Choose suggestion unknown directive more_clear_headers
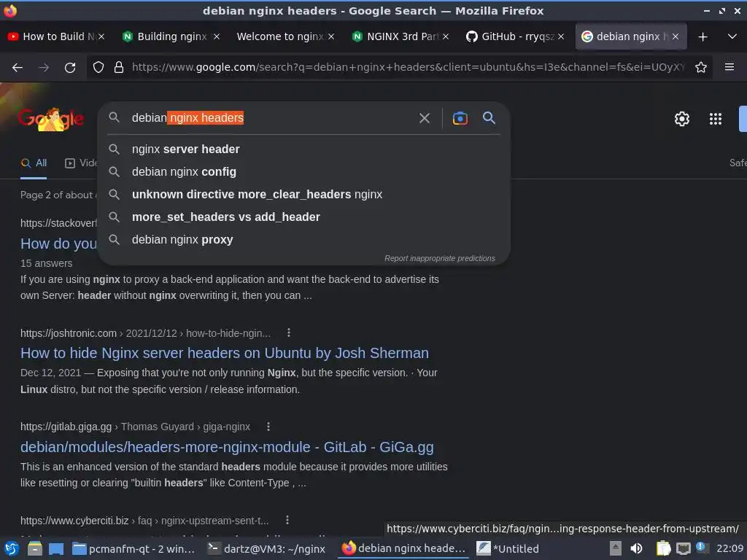The width and height of the screenshot is (747, 560). pos(304,194)
